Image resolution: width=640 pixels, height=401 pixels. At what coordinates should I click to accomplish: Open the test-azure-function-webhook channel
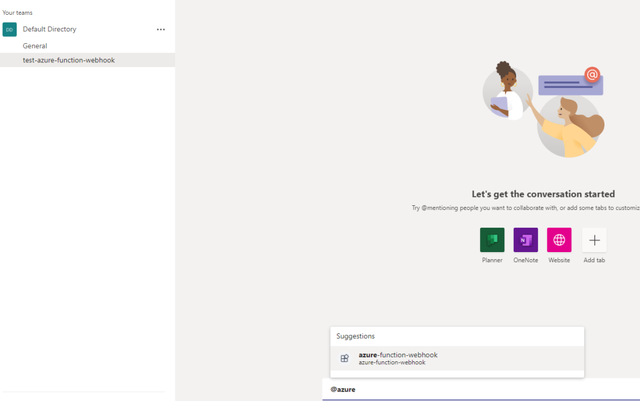pos(87,60)
